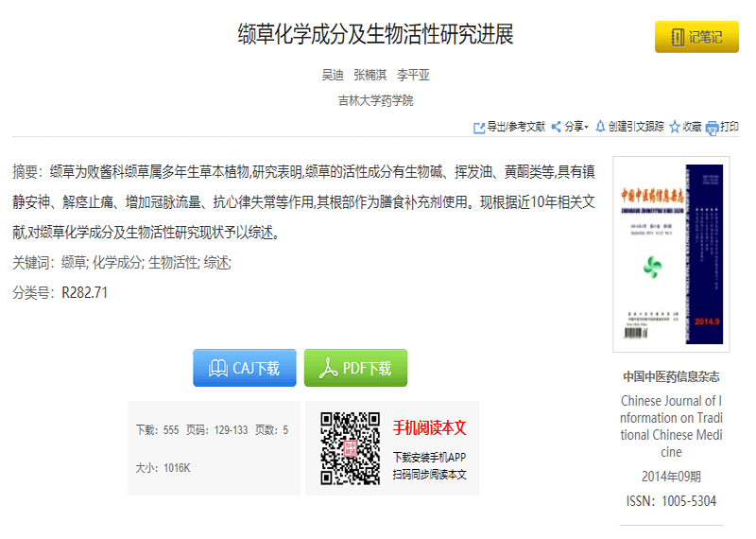Open 吉林大学药学院 institution link
756x539 pixels.
[375, 100]
